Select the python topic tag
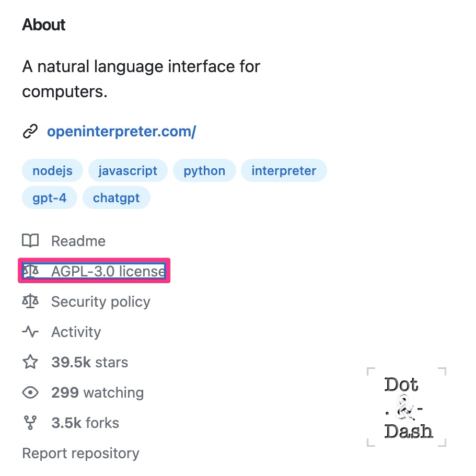Image resolution: width=476 pixels, height=476 pixels. coord(204,171)
